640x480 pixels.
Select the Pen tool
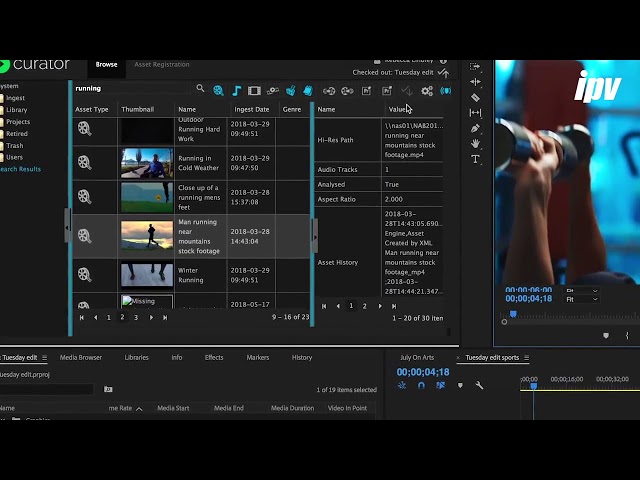point(475,128)
